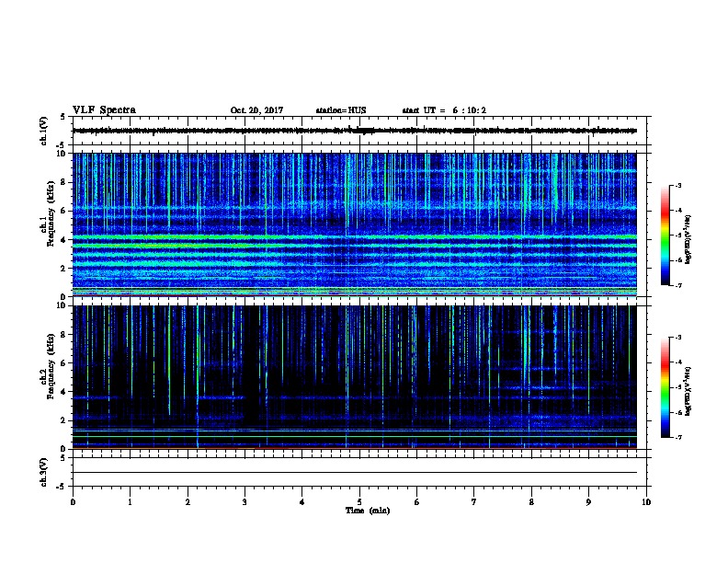This screenshot has height=563, width=728.
Task: Click the "ch.1(V)" waveform axis label
Action: pos(44,131)
